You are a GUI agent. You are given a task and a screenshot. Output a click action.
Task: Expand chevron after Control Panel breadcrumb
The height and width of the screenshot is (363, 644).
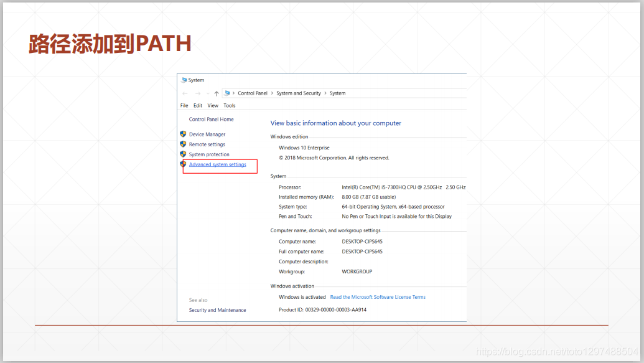272,93
